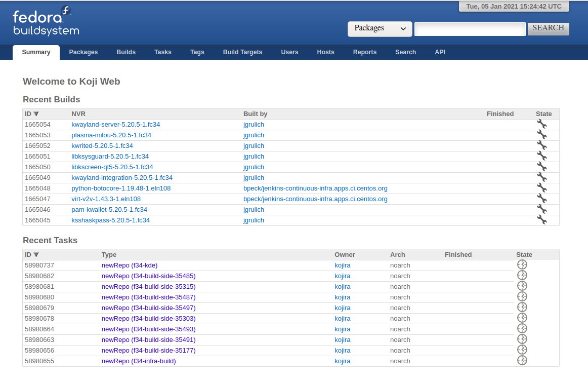Click the Built by column header
Viewport: 588px width, 383px height.
point(256,114)
